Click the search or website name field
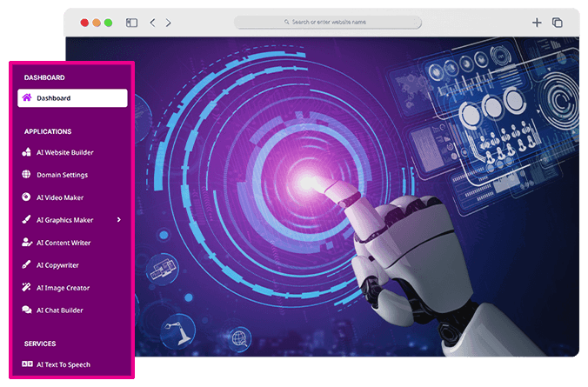This screenshot has height=387, width=588. tap(328, 23)
